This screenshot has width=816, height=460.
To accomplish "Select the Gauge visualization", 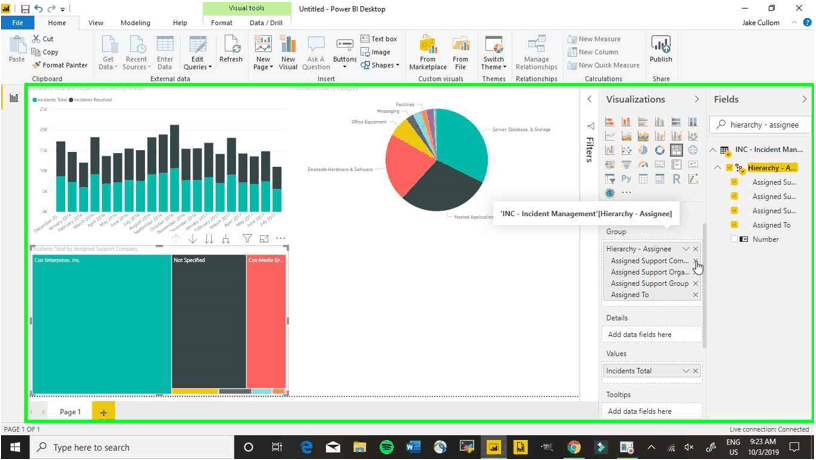I will [x=643, y=164].
